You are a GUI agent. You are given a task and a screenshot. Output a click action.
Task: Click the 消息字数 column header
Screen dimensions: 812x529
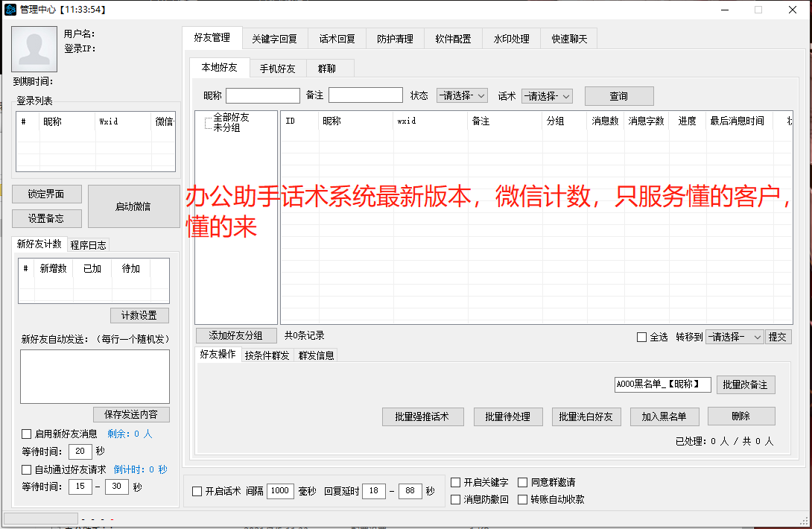pyautogui.click(x=647, y=121)
